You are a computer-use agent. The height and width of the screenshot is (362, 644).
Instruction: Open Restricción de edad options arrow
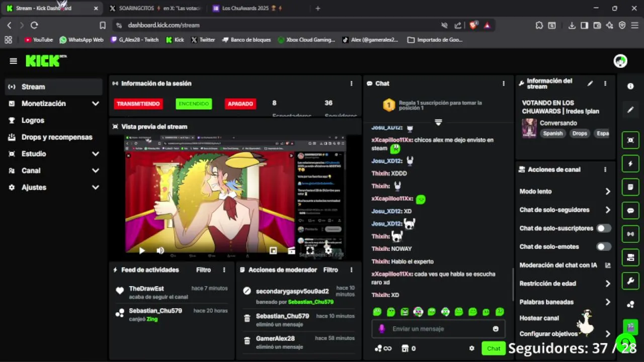[x=608, y=284]
